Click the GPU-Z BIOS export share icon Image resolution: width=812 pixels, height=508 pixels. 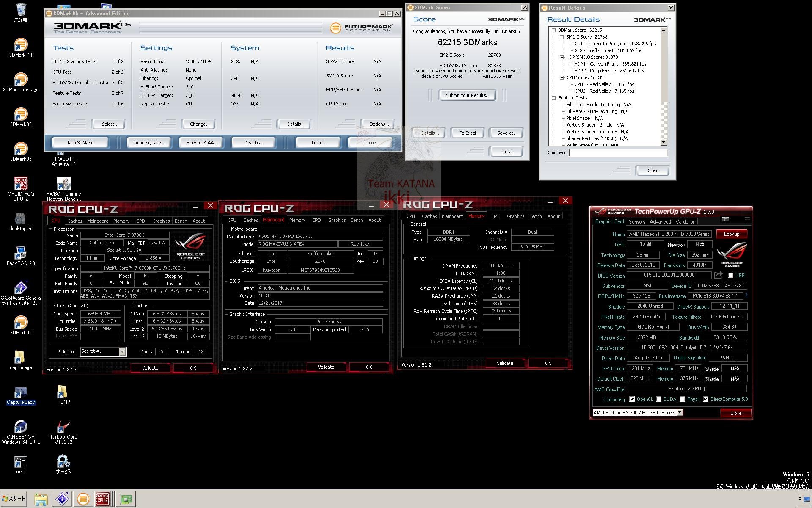[718, 275]
